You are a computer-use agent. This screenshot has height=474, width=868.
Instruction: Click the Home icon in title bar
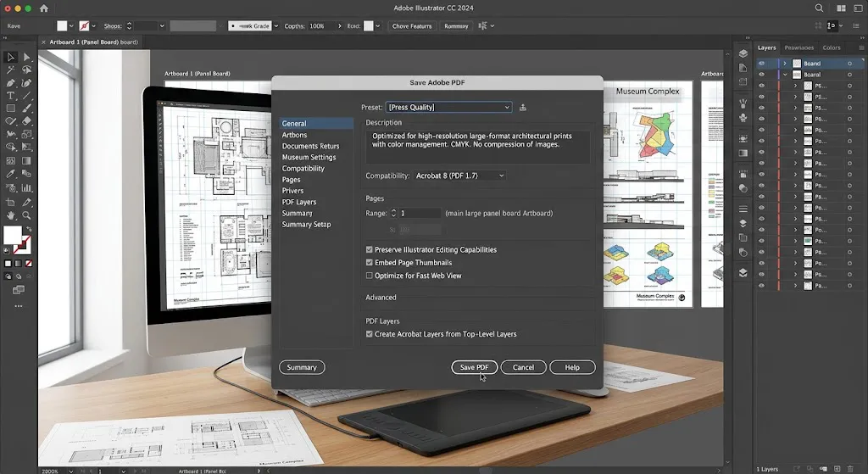coord(44,8)
